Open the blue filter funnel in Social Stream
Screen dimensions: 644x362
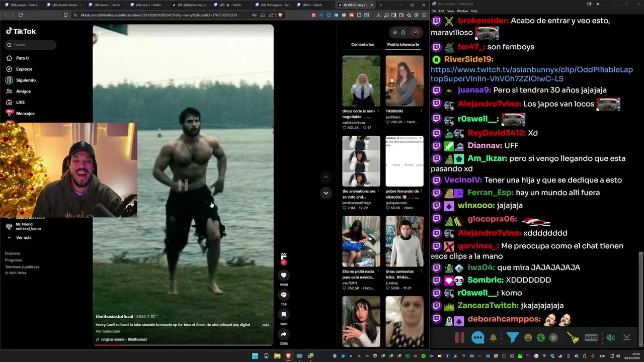pos(512,338)
